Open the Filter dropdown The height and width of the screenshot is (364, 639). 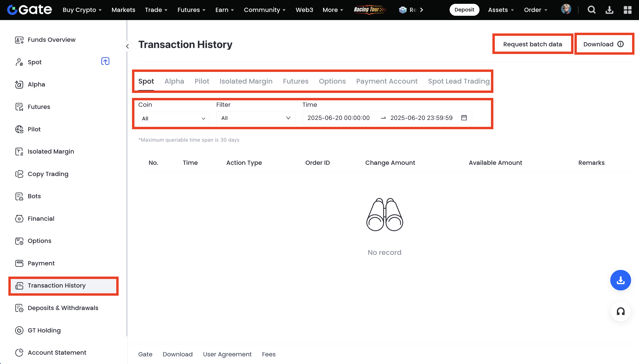pyautogui.click(x=256, y=118)
